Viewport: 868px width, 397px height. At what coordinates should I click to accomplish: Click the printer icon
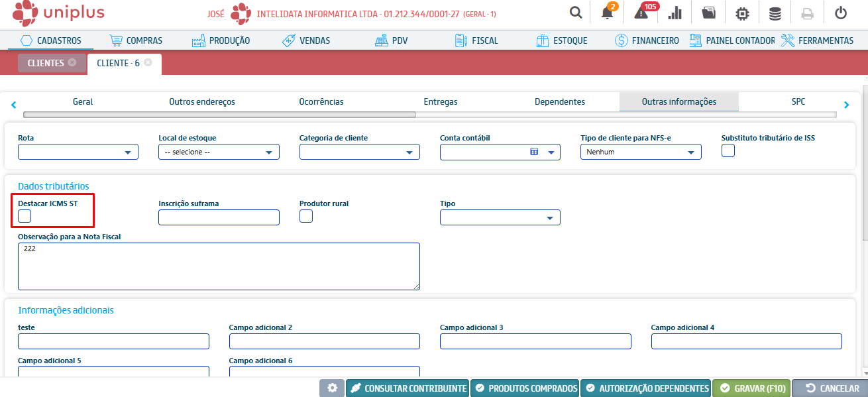807,13
